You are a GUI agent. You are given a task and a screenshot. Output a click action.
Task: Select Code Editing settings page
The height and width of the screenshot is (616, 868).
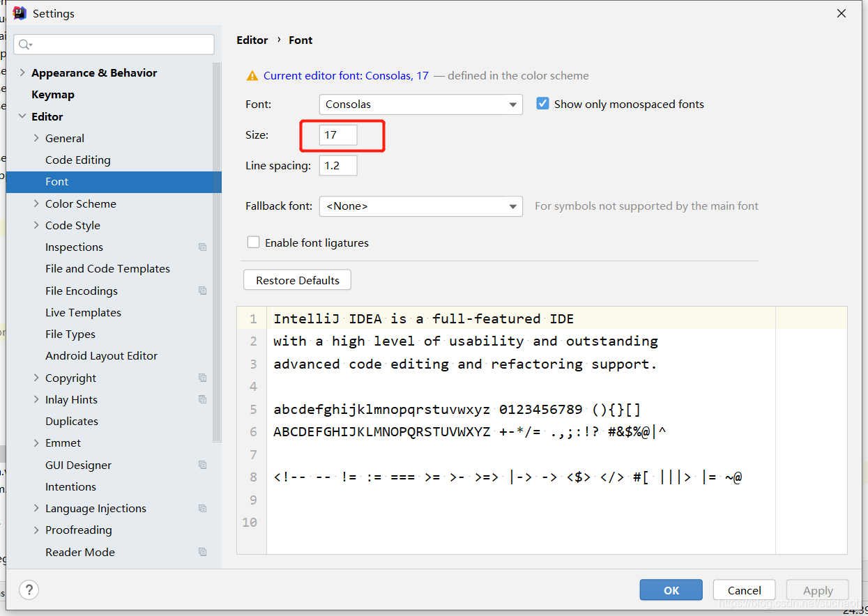tap(78, 160)
